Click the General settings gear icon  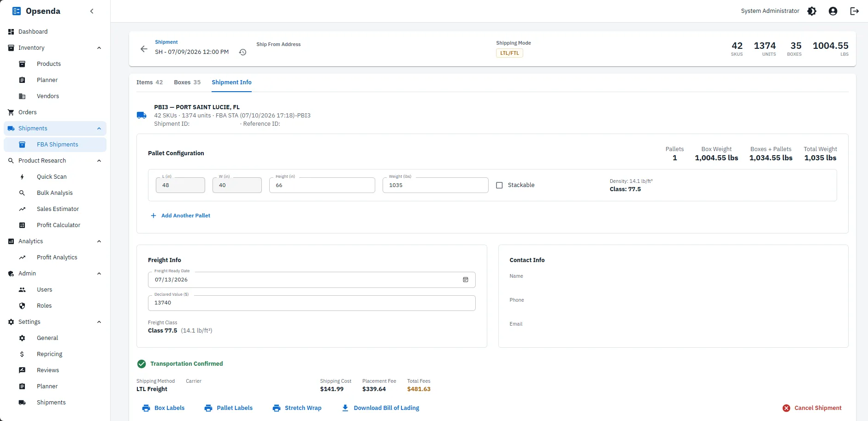click(x=22, y=338)
